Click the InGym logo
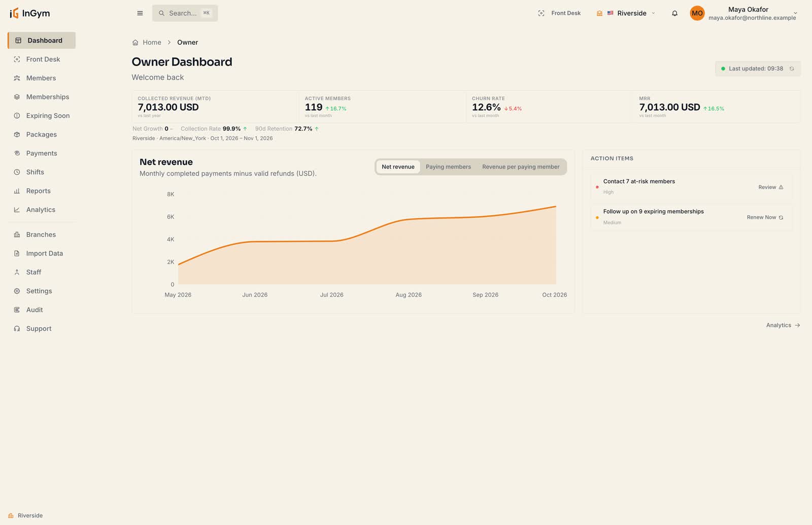Image resolution: width=812 pixels, height=525 pixels. (x=29, y=13)
